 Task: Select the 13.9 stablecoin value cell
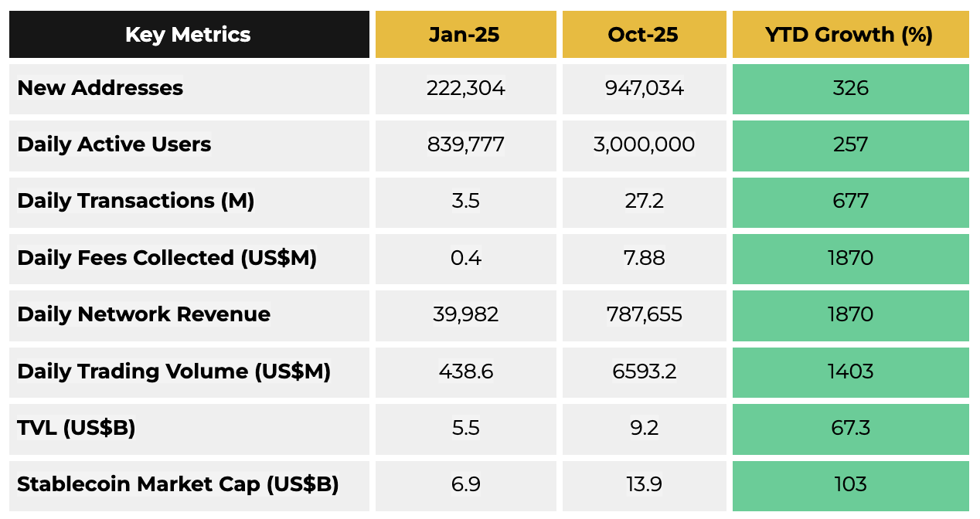[644, 484]
